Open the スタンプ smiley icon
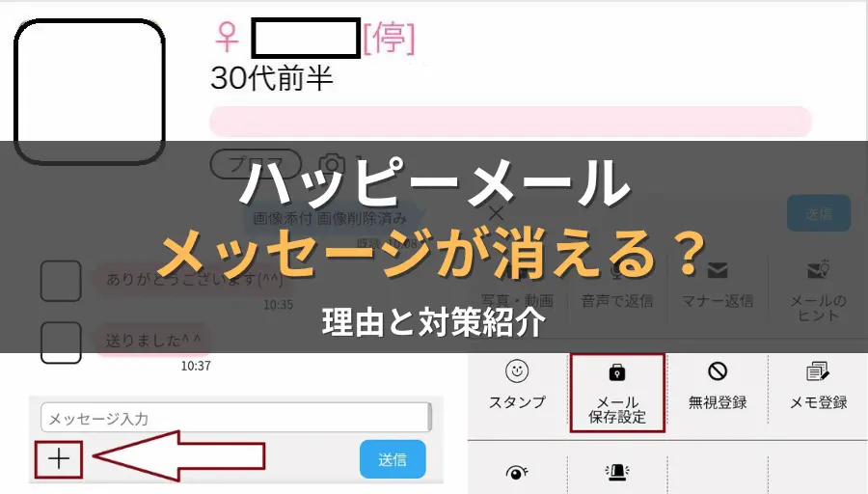 click(517, 371)
